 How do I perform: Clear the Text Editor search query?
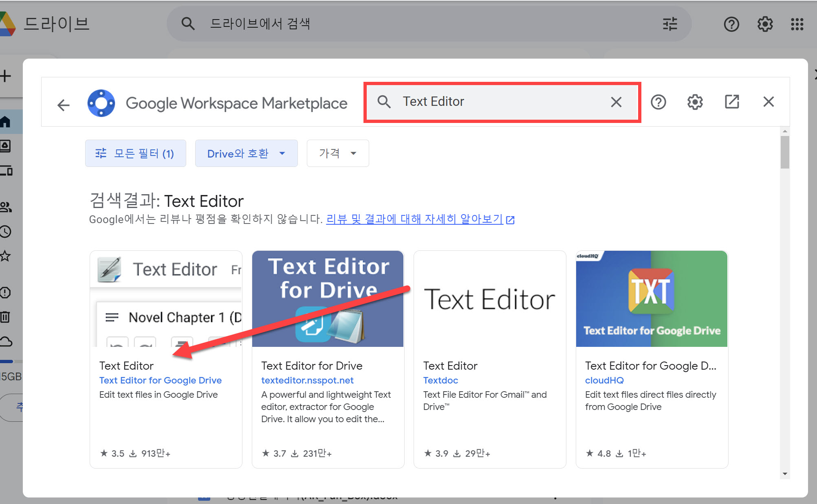[616, 102]
